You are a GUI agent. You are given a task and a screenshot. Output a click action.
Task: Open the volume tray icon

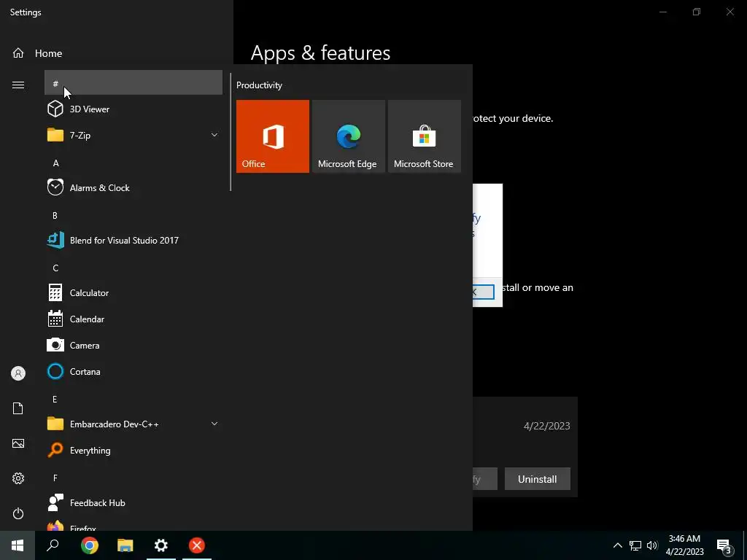coord(652,545)
